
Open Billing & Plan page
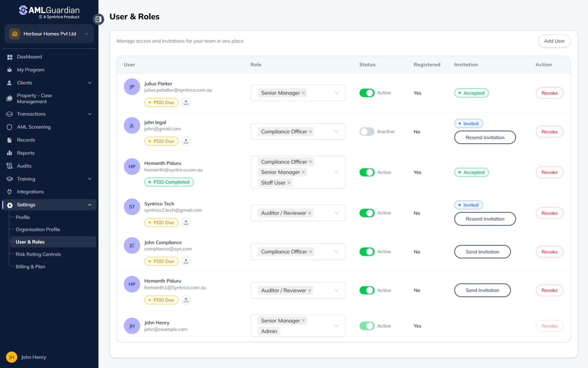(x=30, y=266)
